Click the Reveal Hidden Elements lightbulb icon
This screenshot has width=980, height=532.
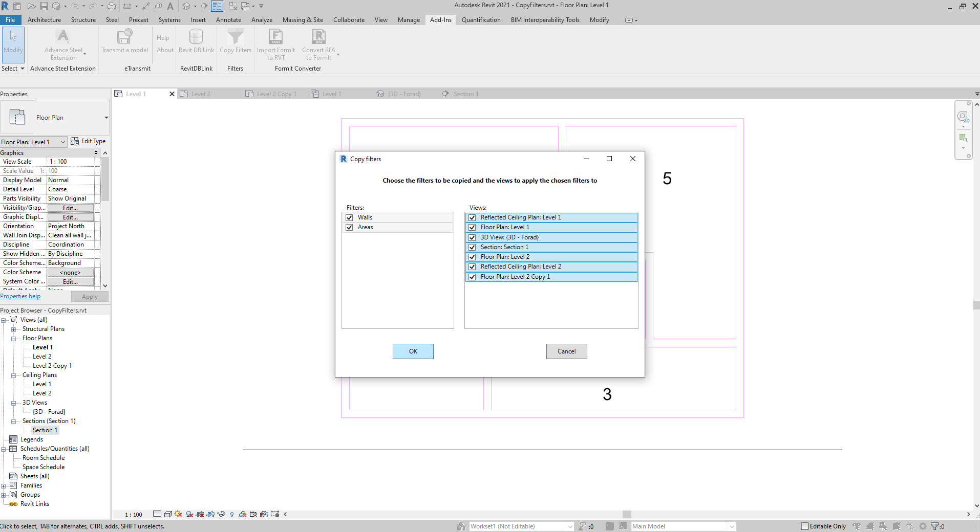coord(232,514)
